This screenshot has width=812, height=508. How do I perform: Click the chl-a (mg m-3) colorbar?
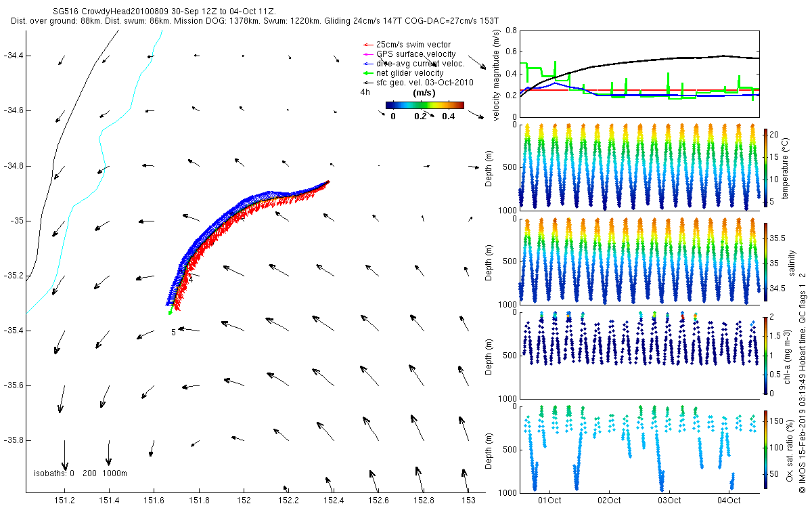coord(765,354)
